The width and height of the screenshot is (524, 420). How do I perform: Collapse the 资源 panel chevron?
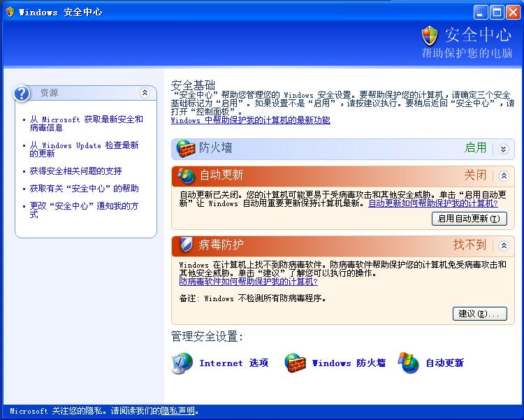click(145, 93)
